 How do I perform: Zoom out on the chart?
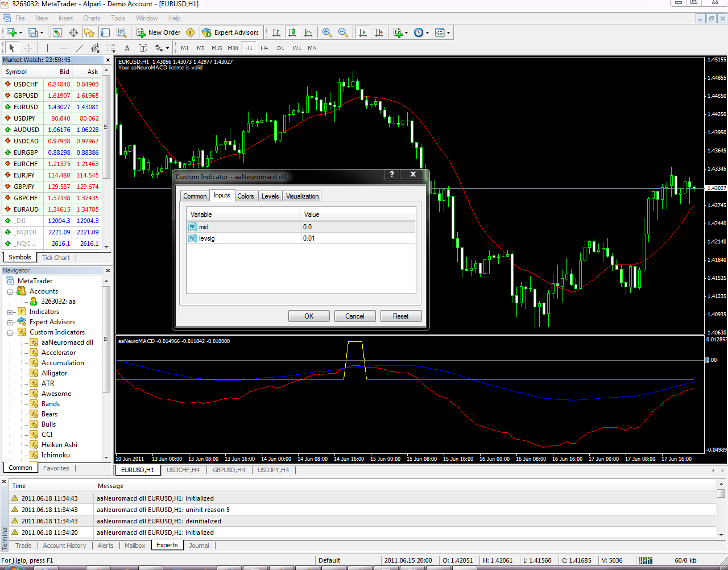(x=343, y=32)
